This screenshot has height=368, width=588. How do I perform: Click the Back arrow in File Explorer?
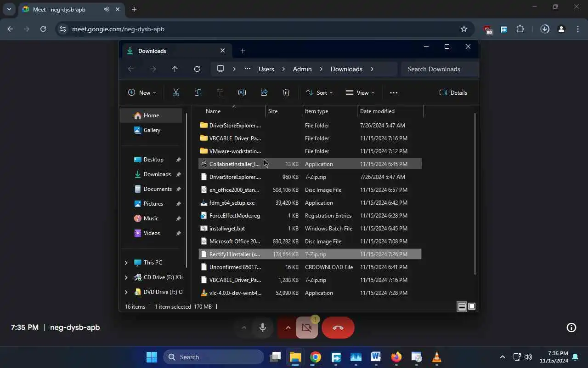[131, 69]
